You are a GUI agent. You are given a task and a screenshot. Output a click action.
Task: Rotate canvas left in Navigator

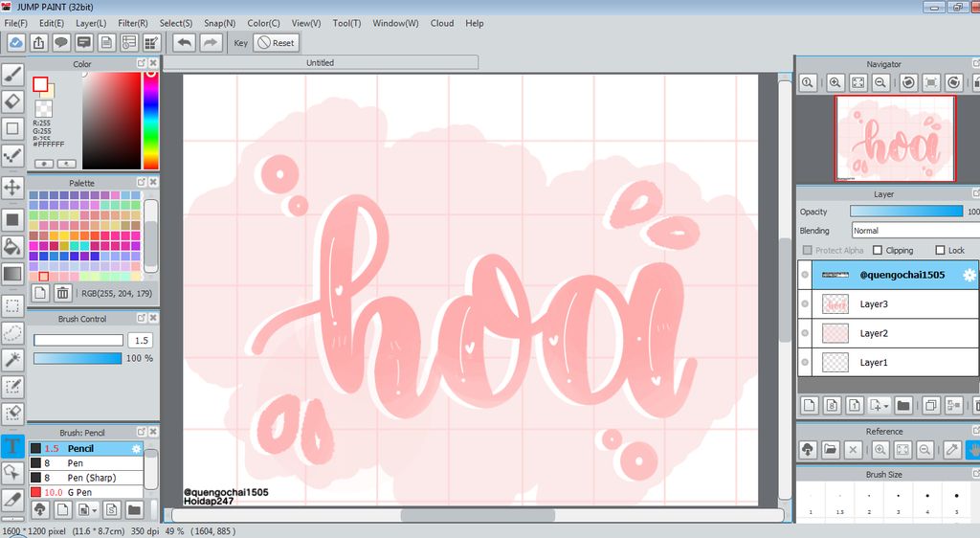tap(908, 82)
